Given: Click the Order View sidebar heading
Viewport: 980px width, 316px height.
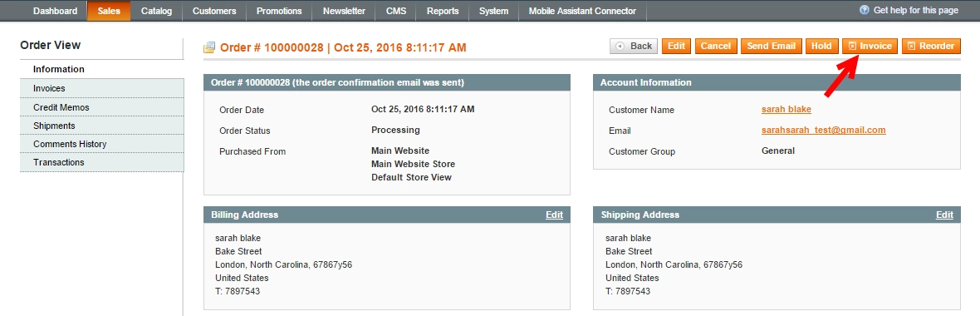Looking at the screenshot, I should 51,45.
